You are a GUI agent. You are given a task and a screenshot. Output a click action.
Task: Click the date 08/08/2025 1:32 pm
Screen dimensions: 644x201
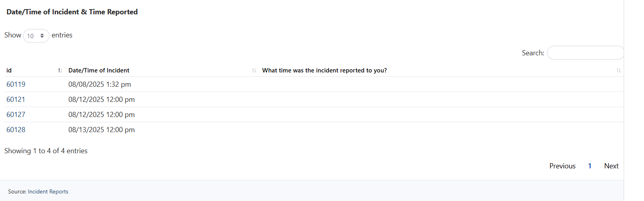point(100,84)
